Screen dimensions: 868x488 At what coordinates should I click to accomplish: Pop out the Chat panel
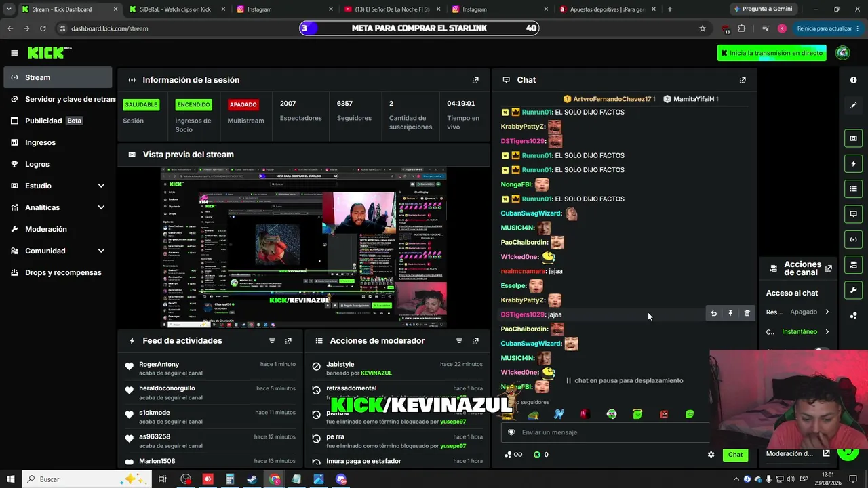[743, 80]
